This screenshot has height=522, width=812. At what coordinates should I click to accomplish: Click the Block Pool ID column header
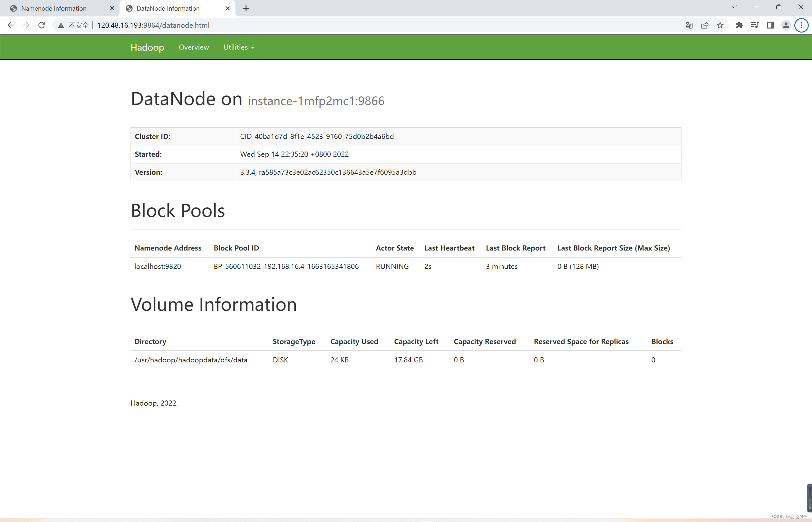tap(236, 248)
